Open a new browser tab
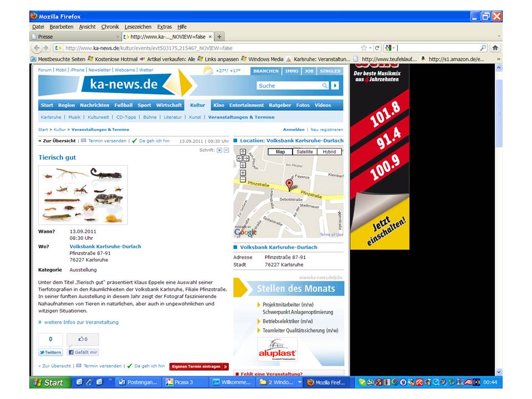The height and width of the screenshot is (399, 532). 219,37
